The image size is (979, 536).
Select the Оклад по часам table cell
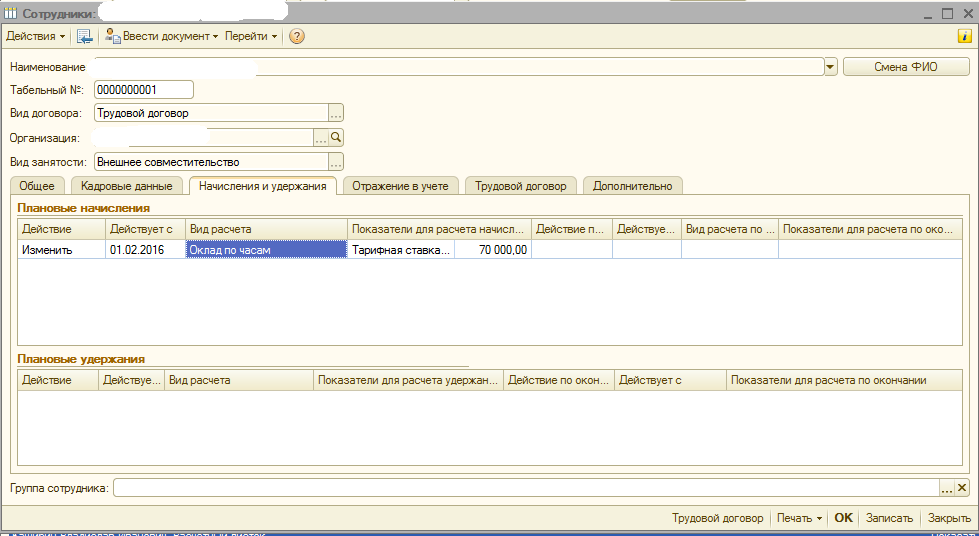[x=265, y=250]
